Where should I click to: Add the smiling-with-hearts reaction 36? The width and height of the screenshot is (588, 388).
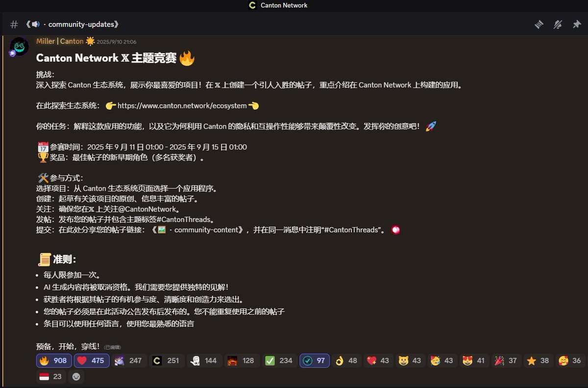click(570, 361)
